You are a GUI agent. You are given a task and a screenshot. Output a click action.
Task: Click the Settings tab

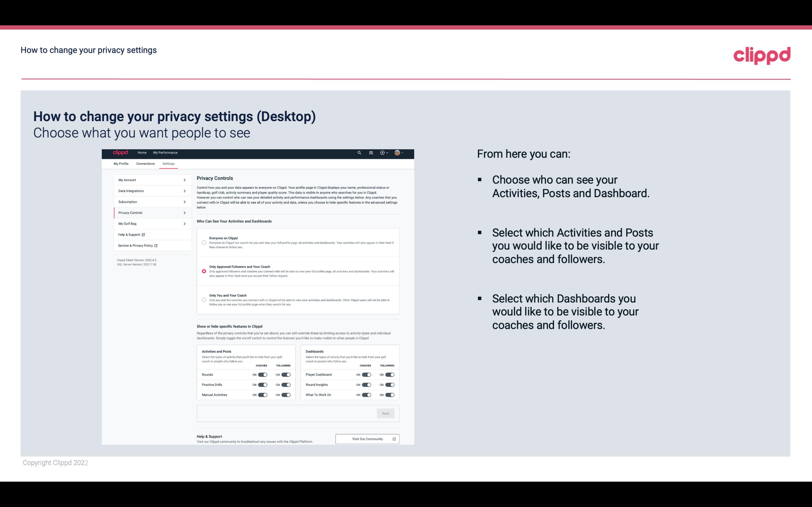(x=169, y=163)
